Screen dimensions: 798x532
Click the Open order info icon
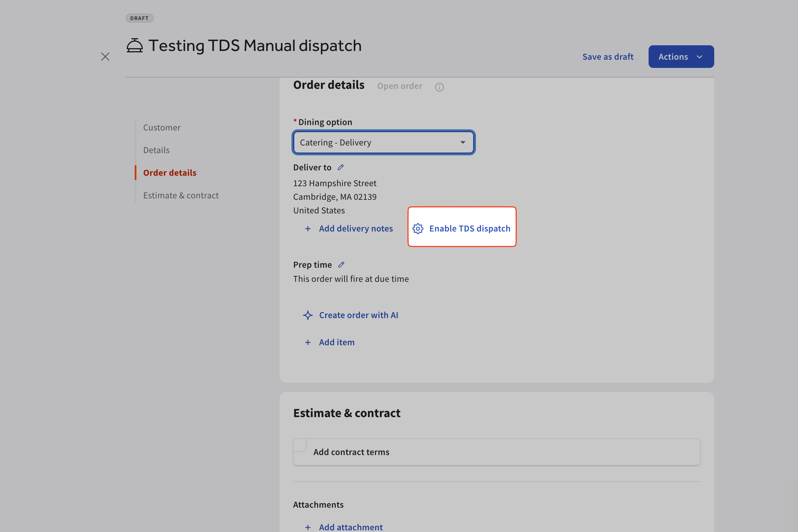pyautogui.click(x=439, y=87)
